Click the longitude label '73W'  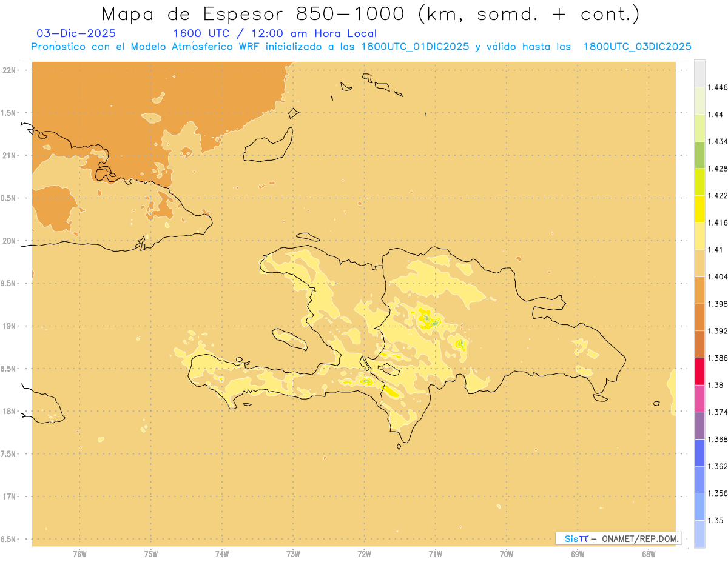pyautogui.click(x=293, y=554)
